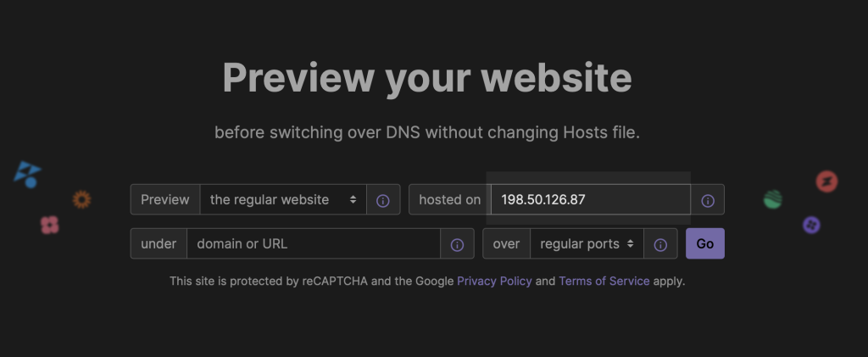Open the 'the regular website' dropdown
Viewport: 868px width, 357px height.
[283, 200]
